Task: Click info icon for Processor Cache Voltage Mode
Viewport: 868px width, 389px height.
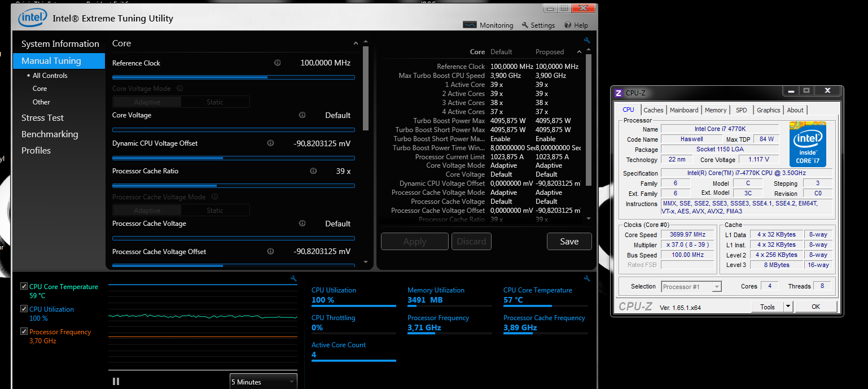Action: [x=215, y=196]
